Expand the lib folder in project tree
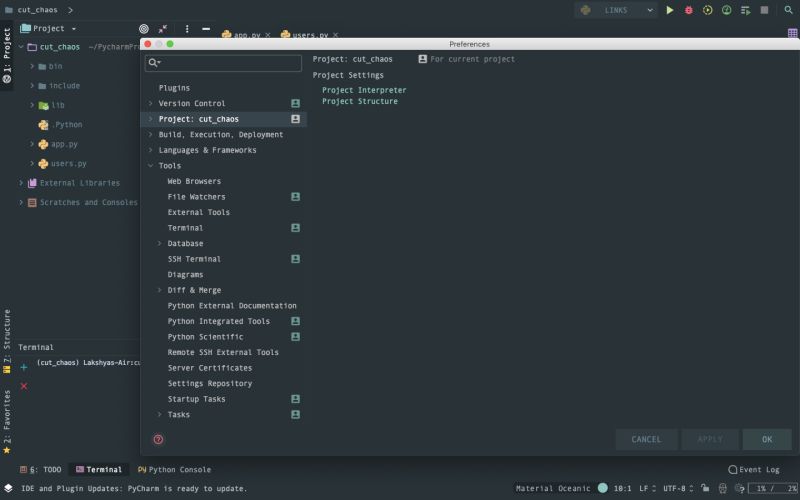Viewport: 800px width, 500px height. (32, 105)
